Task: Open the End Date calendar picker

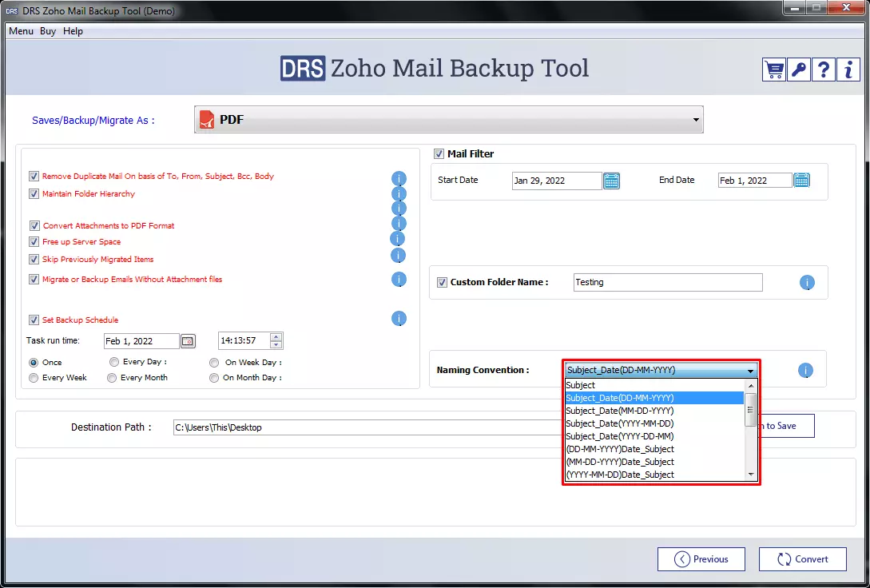Action: click(801, 180)
